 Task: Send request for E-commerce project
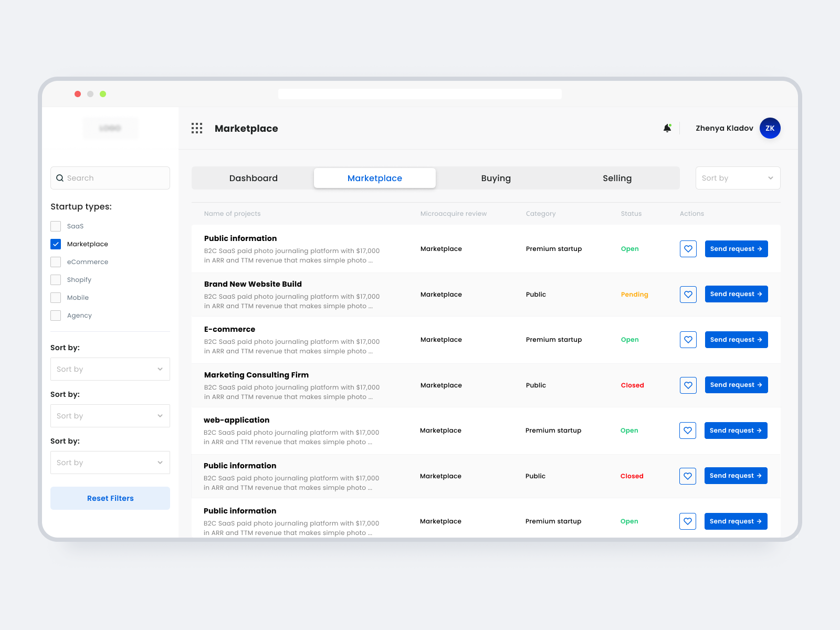pyautogui.click(x=736, y=340)
